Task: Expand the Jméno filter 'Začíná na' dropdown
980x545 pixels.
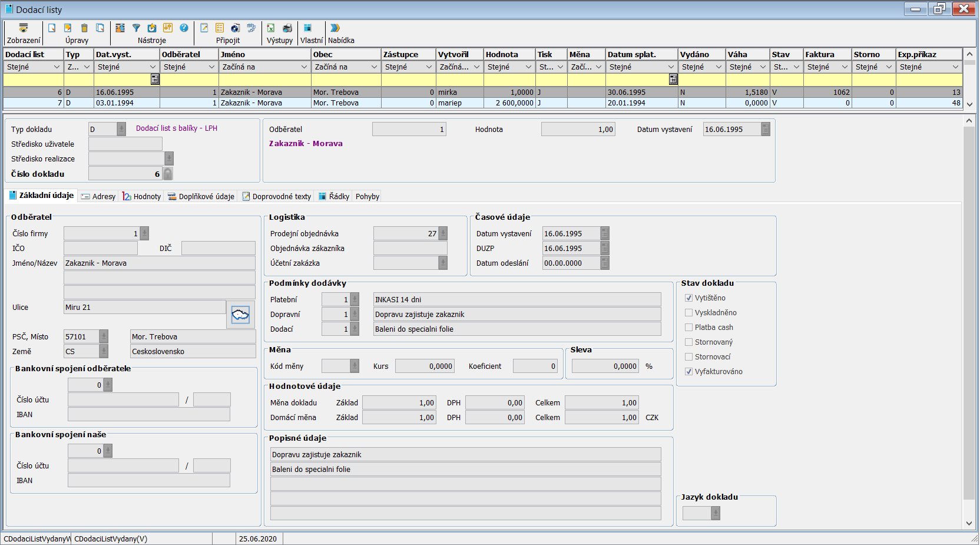Action: pyautogui.click(x=304, y=67)
